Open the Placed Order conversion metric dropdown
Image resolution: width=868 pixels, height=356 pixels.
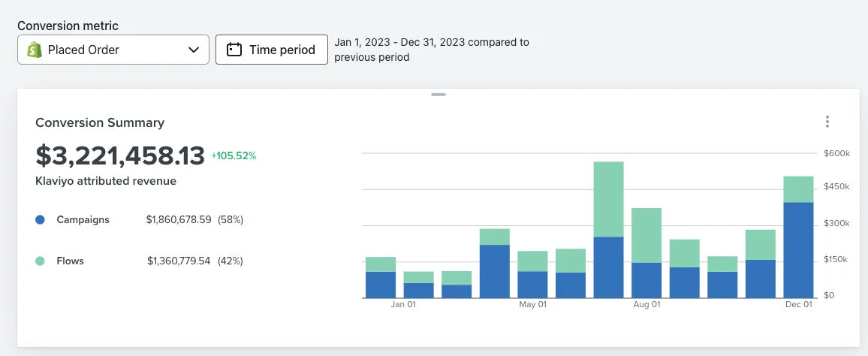113,50
